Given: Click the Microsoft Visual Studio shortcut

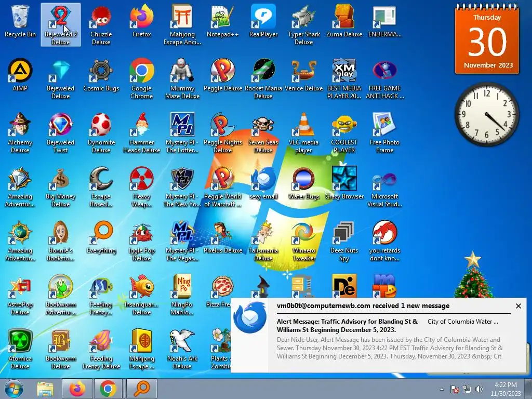Looking at the screenshot, I should 384,187.
